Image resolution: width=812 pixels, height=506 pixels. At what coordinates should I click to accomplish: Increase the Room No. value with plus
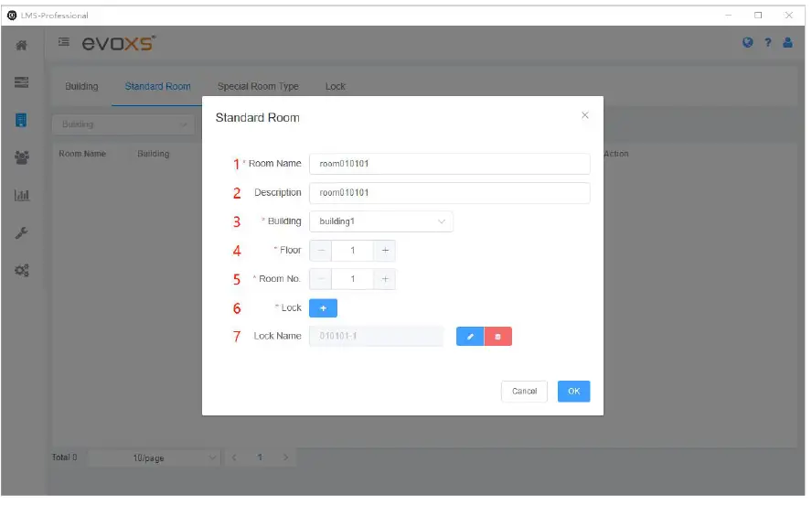(385, 279)
